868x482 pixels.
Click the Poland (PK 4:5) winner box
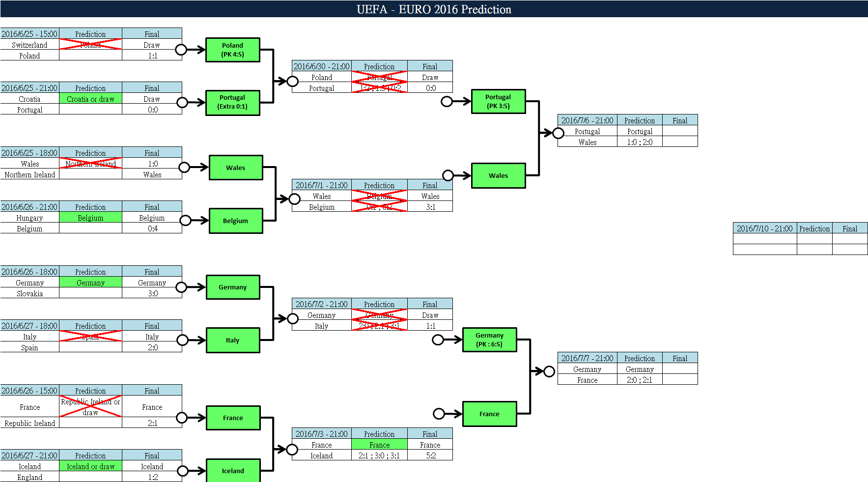(232, 50)
